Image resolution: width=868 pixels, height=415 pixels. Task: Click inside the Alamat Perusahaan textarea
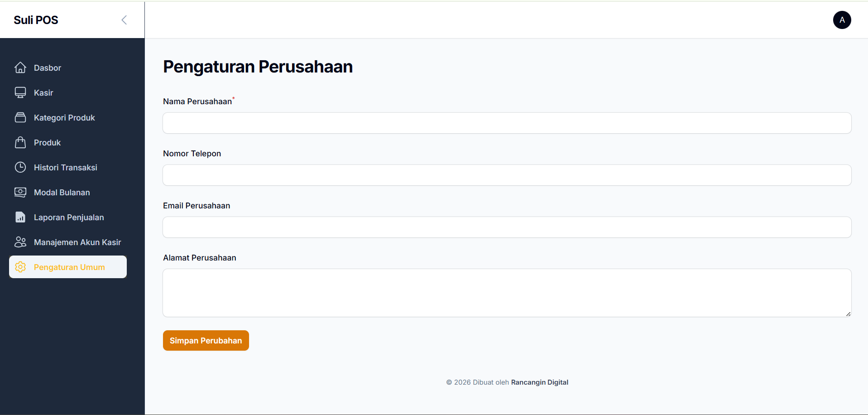coord(507,293)
